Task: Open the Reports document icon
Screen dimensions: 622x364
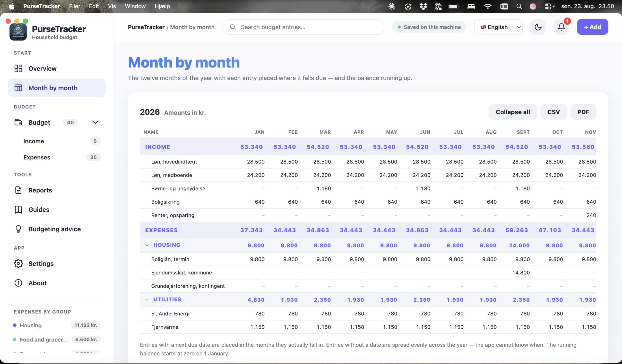Action: coord(18,190)
